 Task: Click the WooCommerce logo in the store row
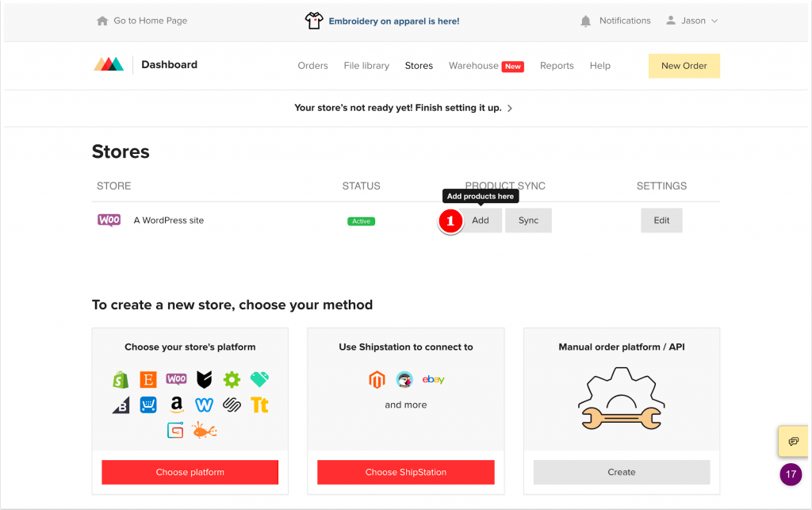pos(109,220)
